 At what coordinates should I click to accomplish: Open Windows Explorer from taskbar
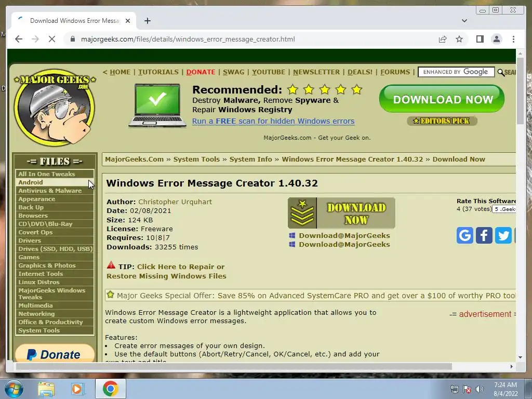pyautogui.click(x=46, y=389)
